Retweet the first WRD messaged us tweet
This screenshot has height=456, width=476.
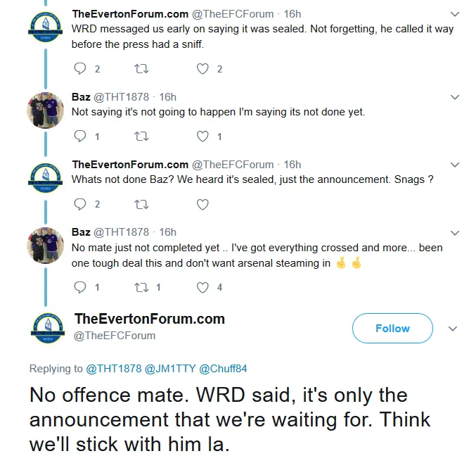141,69
